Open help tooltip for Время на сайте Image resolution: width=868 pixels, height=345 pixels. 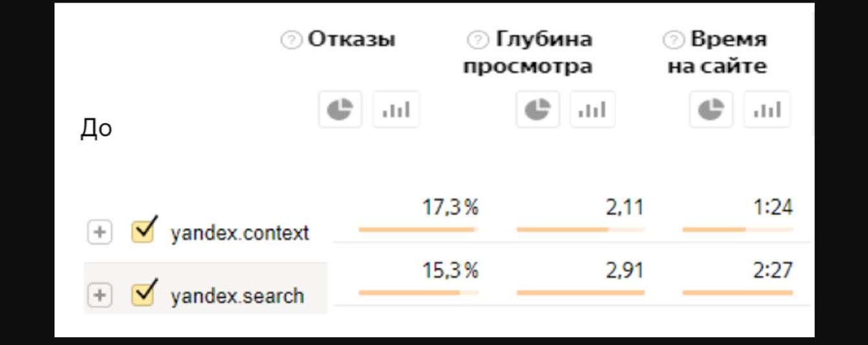click(x=674, y=40)
